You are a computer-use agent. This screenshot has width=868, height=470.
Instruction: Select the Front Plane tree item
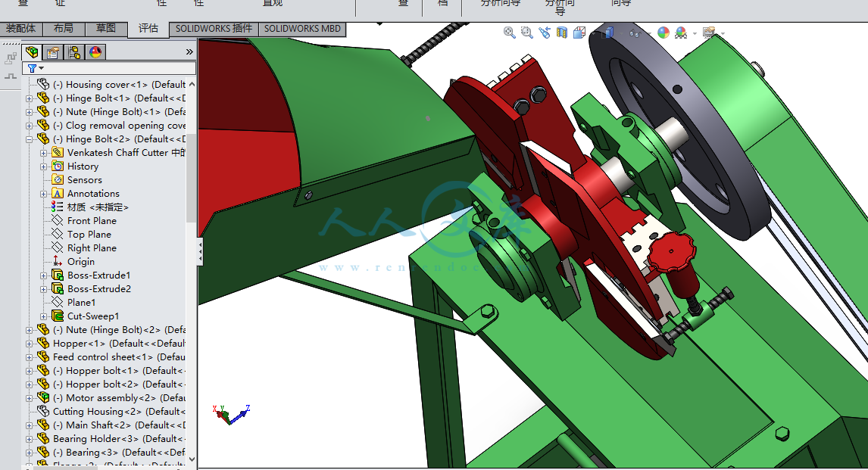tap(92, 221)
